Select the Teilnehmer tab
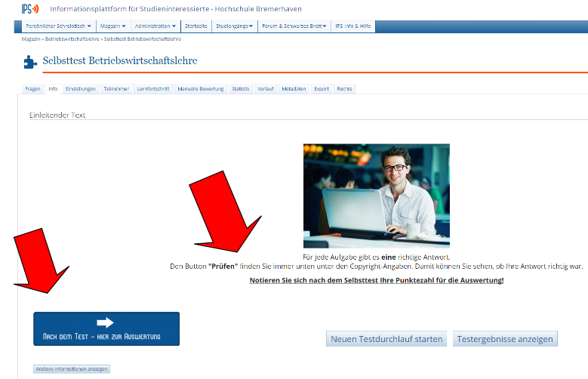This screenshot has height=379, width=588. pyautogui.click(x=116, y=89)
